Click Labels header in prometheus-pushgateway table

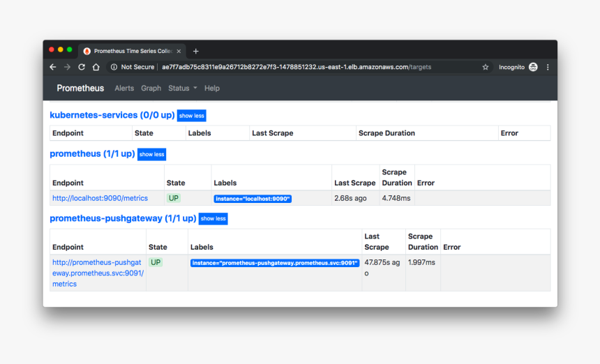202,247
